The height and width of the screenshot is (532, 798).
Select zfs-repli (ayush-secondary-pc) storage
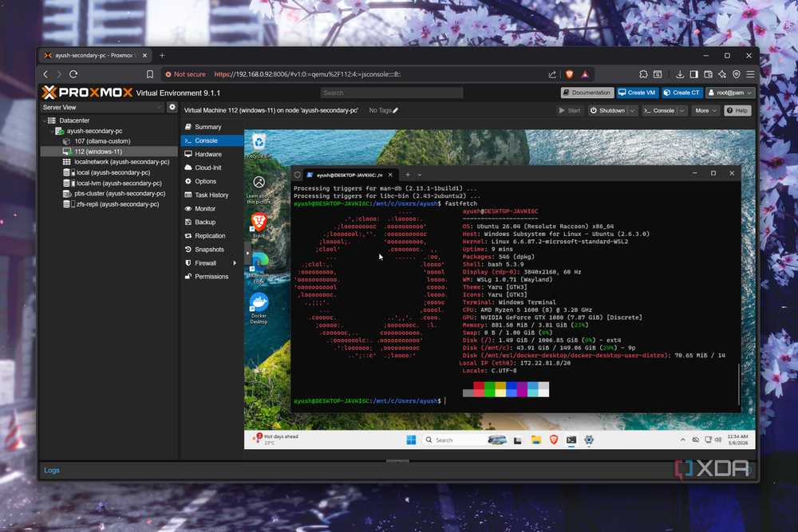click(x=117, y=204)
